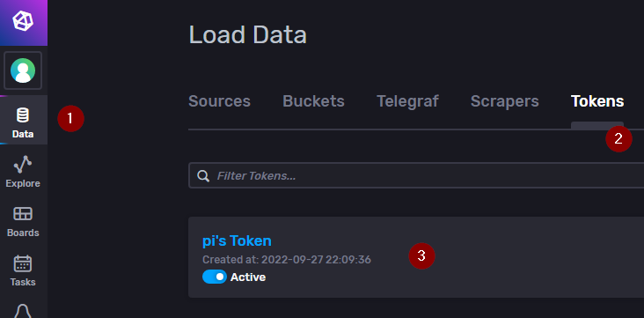The image size is (644, 318).
Task: Click the red marker numbered 1
Action: point(70,118)
